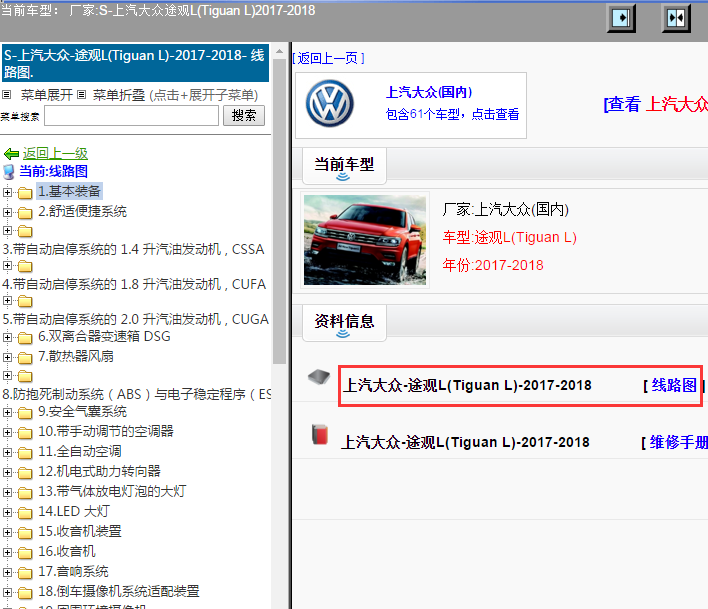Expand the 10.带手动调节的空调器 node
The width and height of the screenshot is (708, 609).
pyautogui.click(x=7, y=432)
